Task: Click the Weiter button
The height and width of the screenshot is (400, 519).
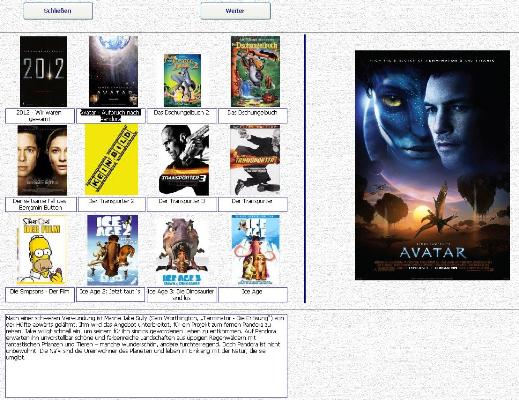Action: pyautogui.click(x=235, y=11)
